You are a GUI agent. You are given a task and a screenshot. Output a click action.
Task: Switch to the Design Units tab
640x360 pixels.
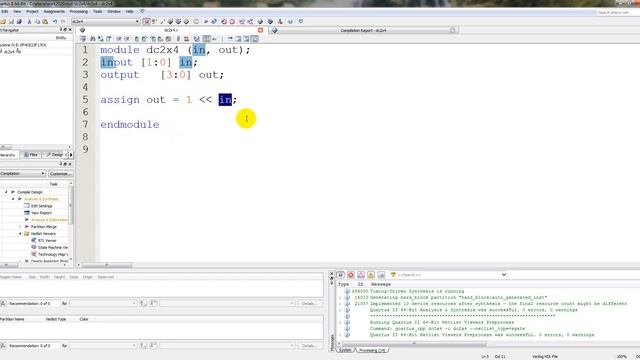[x=54, y=155]
